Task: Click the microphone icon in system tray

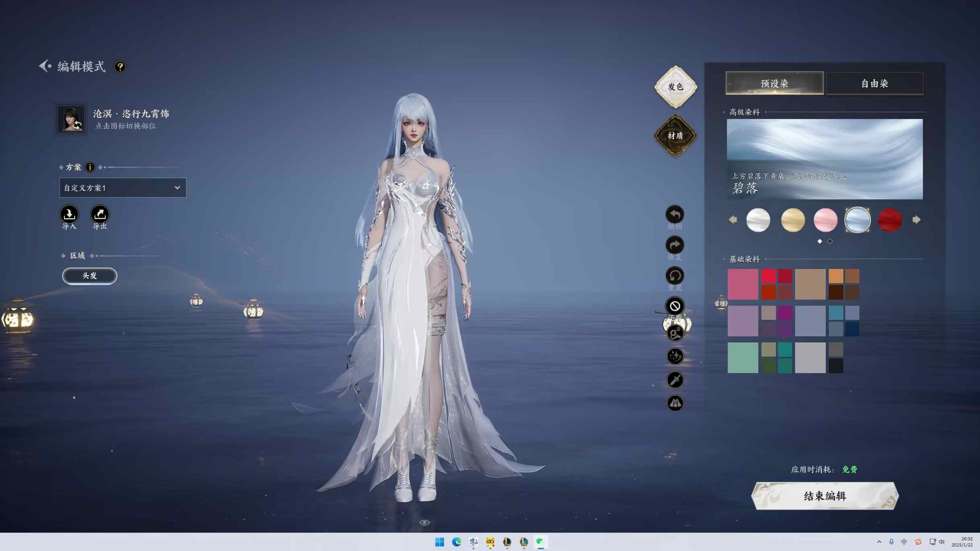Action: tap(891, 542)
